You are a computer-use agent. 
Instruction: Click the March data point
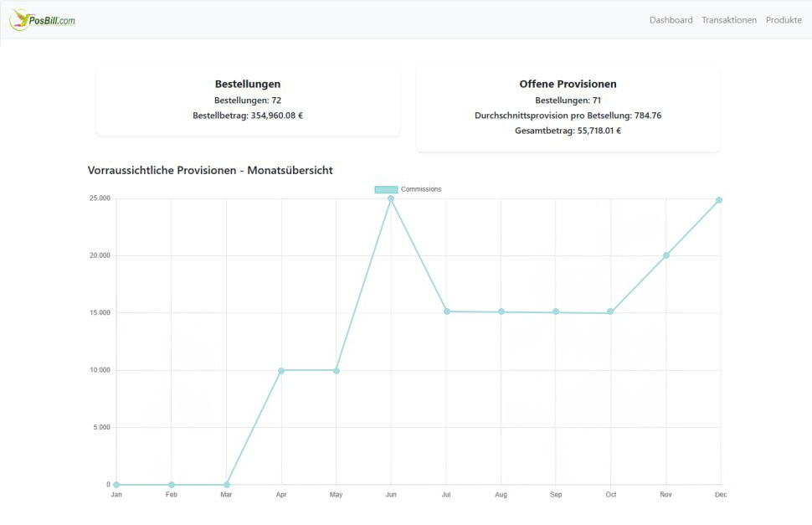227,485
